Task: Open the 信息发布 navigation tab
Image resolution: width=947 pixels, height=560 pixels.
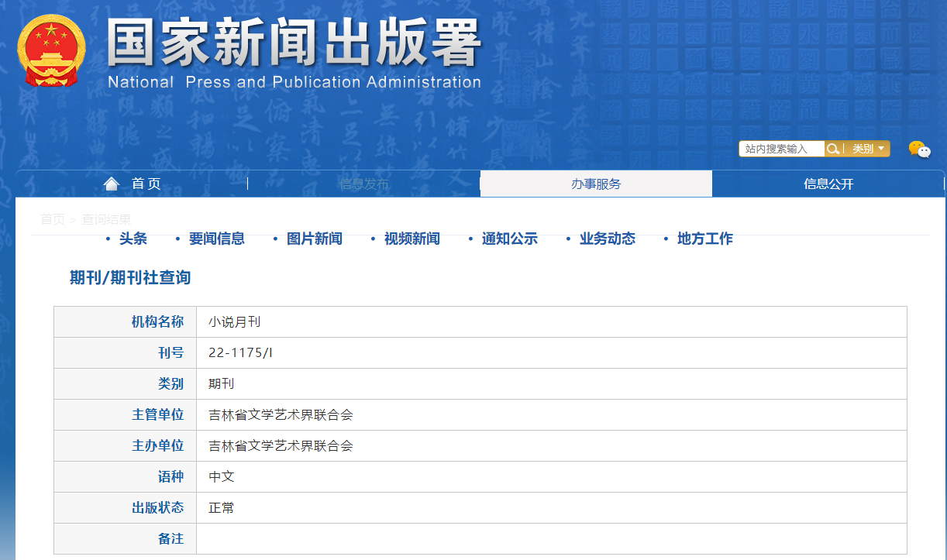Action: 364,184
